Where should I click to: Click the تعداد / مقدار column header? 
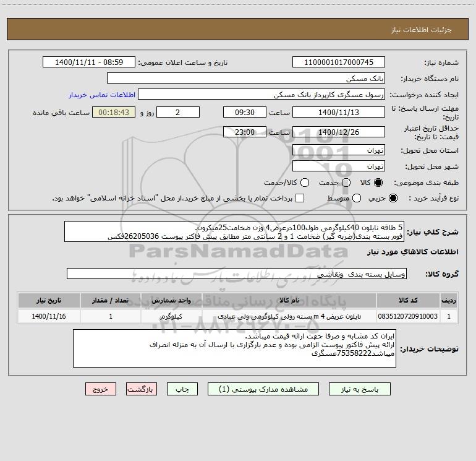pyautogui.click(x=111, y=300)
